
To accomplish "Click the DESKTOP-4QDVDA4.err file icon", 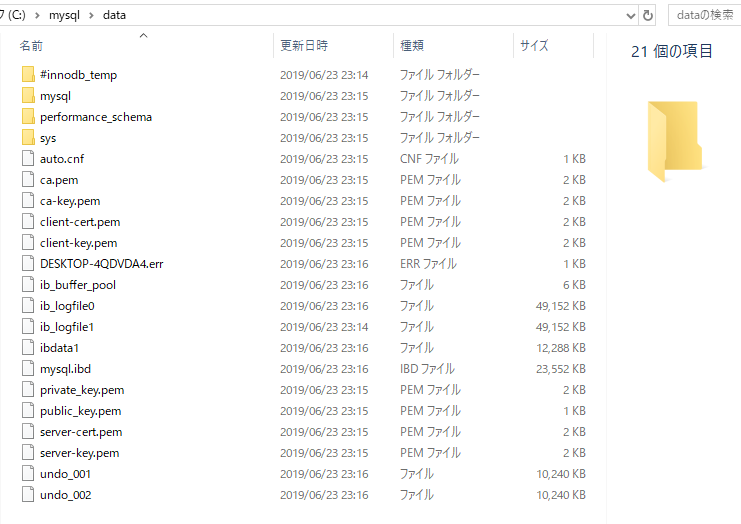I will click(x=28, y=263).
